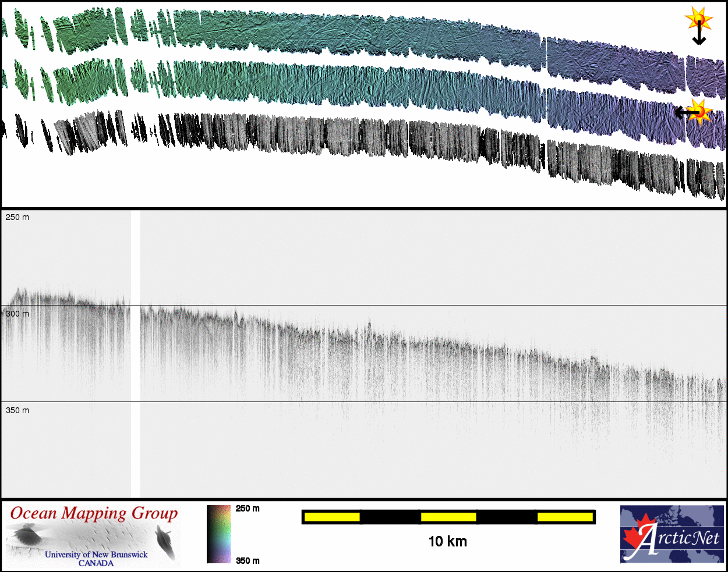Click the 250 m depth axis label in profile
The height and width of the screenshot is (572, 728).
click(x=17, y=217)
